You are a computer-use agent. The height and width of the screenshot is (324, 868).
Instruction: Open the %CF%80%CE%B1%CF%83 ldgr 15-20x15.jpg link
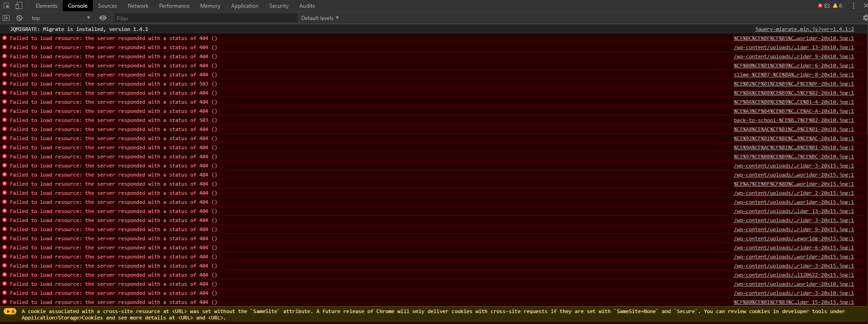pyautogui.click(x=794, y=302)
